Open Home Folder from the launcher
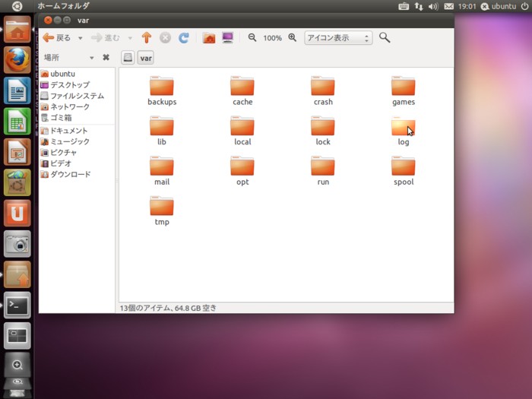The height and width of the screenshot is (399, 532). click(x=17, y=29)
